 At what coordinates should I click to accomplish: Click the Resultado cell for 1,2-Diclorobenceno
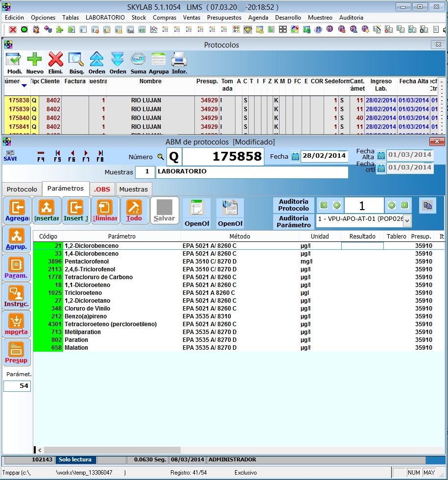coord(362,246)
